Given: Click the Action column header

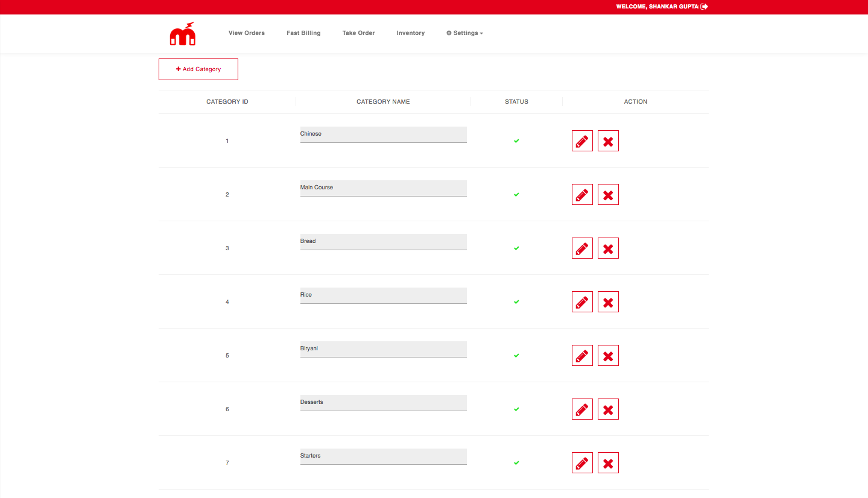Looking at the screenshot, I should (636, 102).
